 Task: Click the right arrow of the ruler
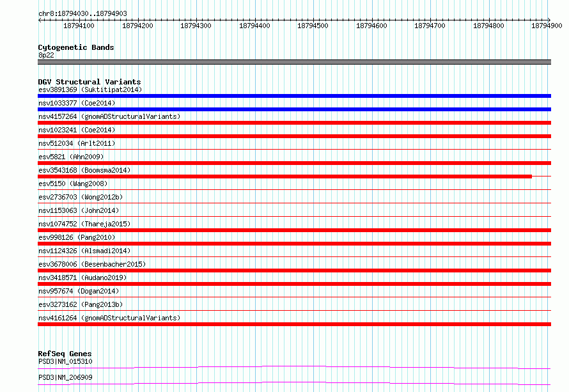point(549,20)
